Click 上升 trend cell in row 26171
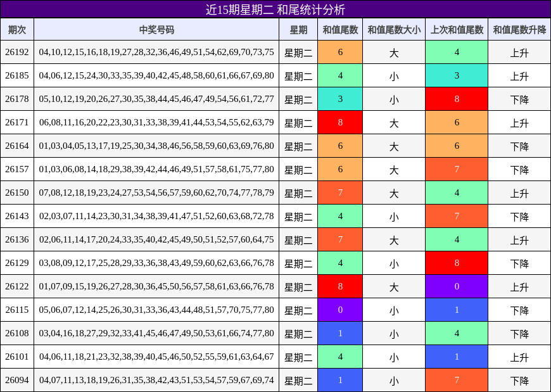Screen dimensions: 551x392 pos(519,122)
